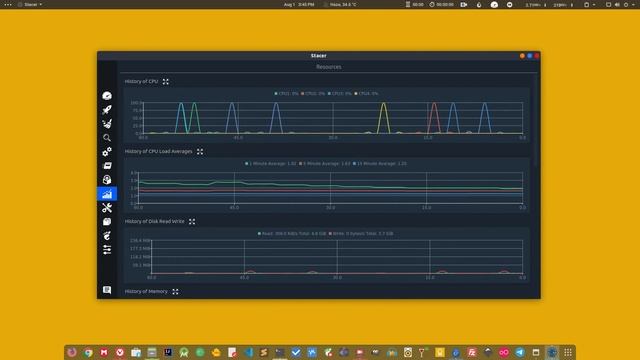Open Telegram from the dock
Screen dimensions: 640x360
[520, 352]
